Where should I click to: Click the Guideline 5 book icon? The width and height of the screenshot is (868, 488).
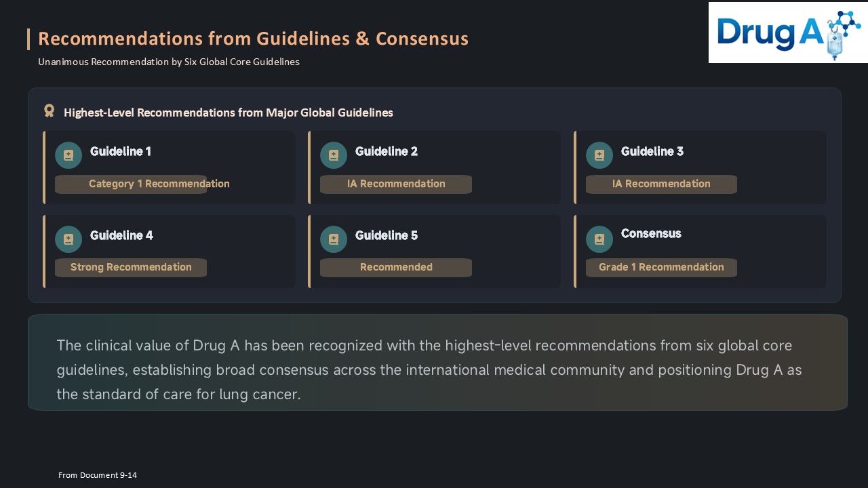pos(334,239)
